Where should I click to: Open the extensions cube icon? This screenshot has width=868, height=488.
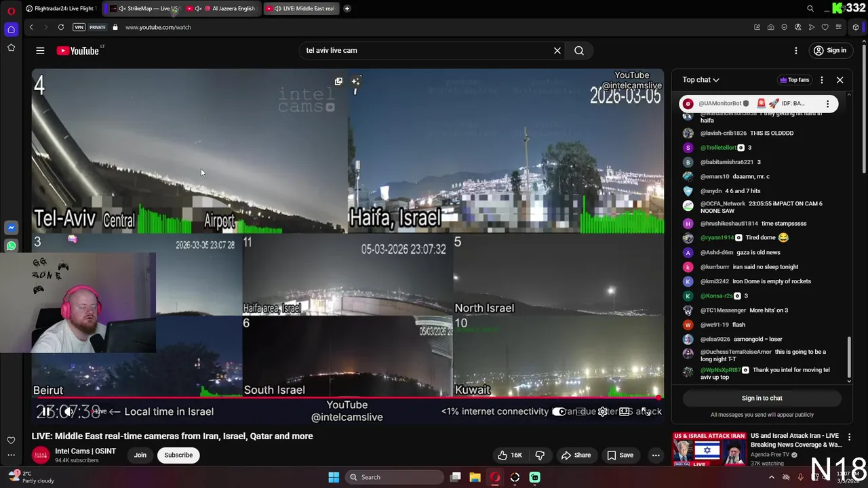click(x=856, y=27)
